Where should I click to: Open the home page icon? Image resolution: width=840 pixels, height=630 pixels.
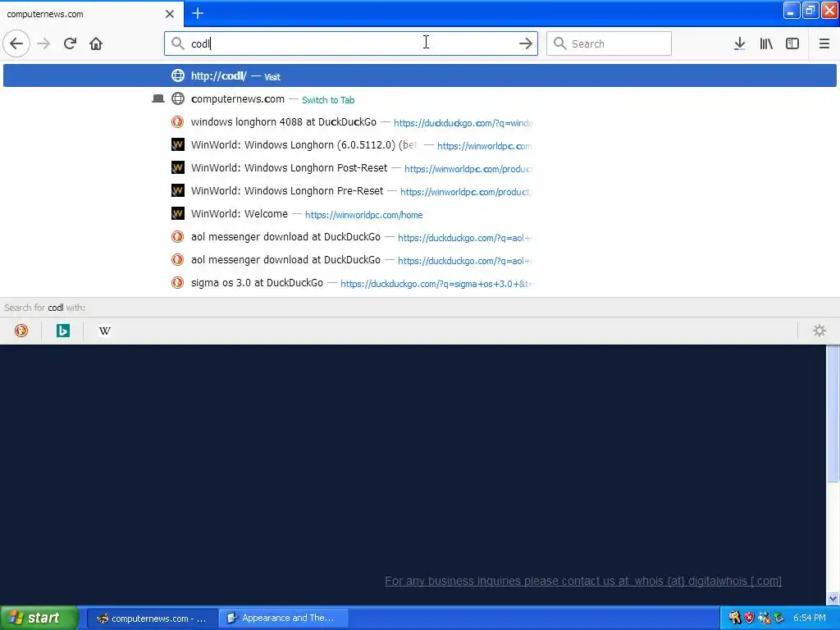(96, 43)
